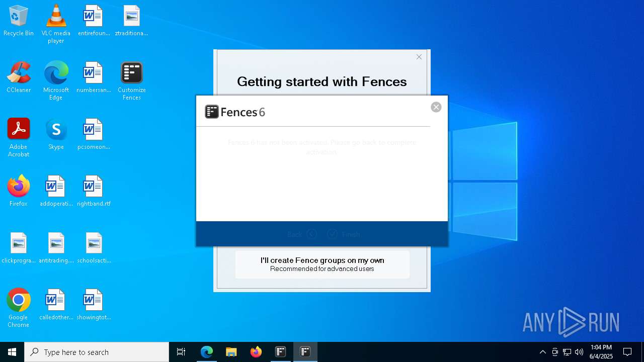
Task: Select the numbersan... Word document
Action: coord(94,78)
